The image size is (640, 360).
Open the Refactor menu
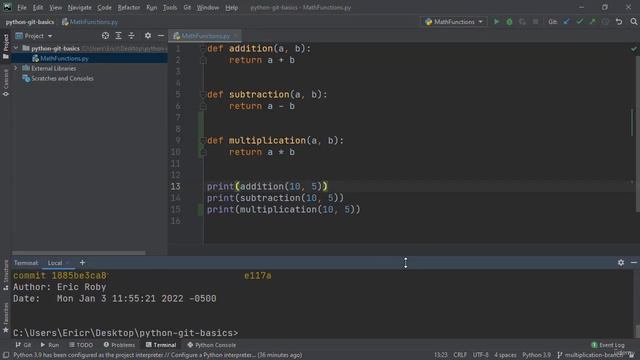click(x=129, y=7)
